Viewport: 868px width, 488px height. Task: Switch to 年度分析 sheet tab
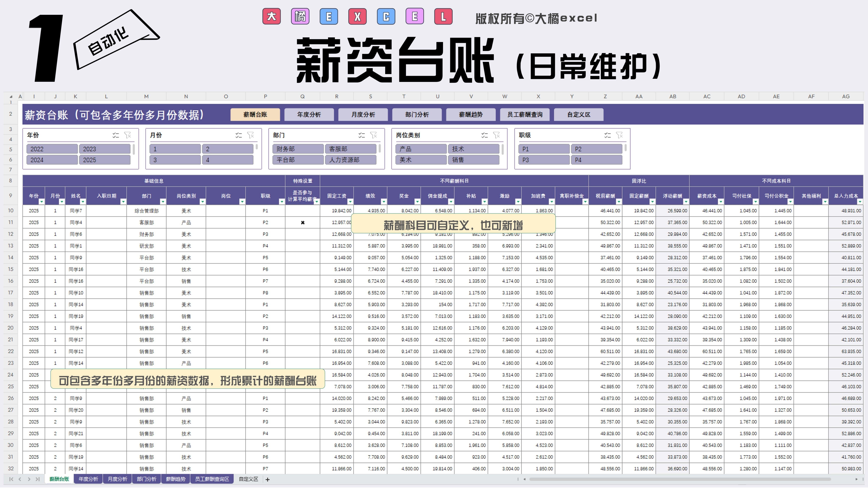(x=88, y=479)
